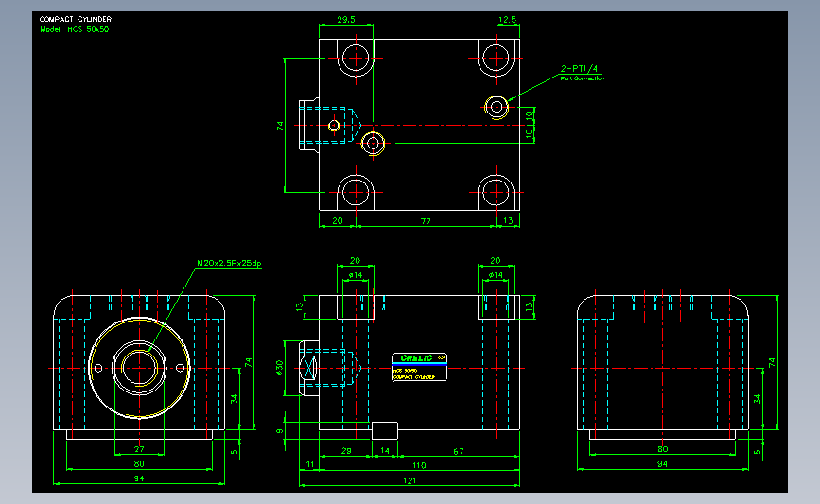Select the 67 dimension in side view

(458, 451)
